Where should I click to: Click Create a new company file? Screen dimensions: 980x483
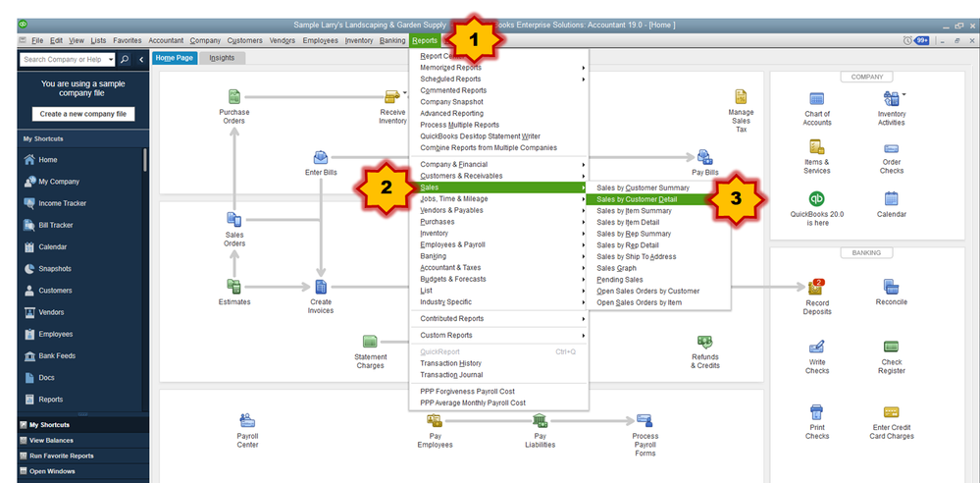click(x=83, y=114)
